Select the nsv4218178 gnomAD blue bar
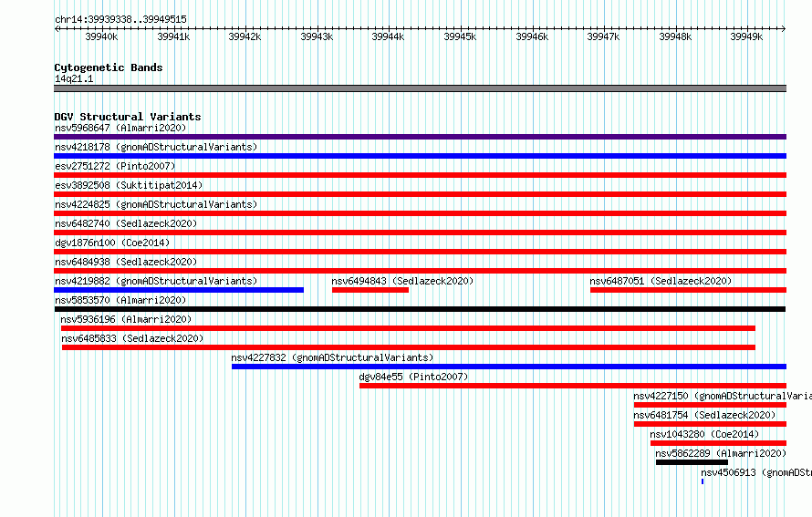 coord(420,156)
